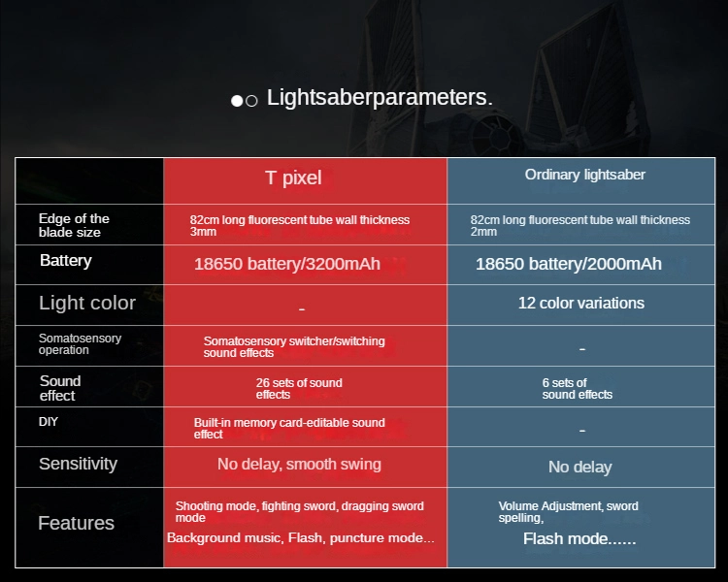
Task: Click the 12 color variations cell
Action: coord(580,303)
